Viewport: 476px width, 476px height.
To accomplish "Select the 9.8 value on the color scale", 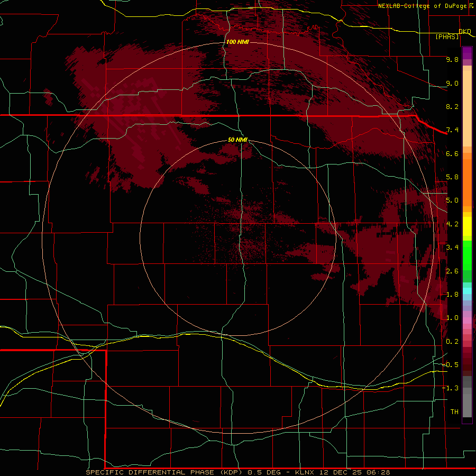I will point(452,59).
